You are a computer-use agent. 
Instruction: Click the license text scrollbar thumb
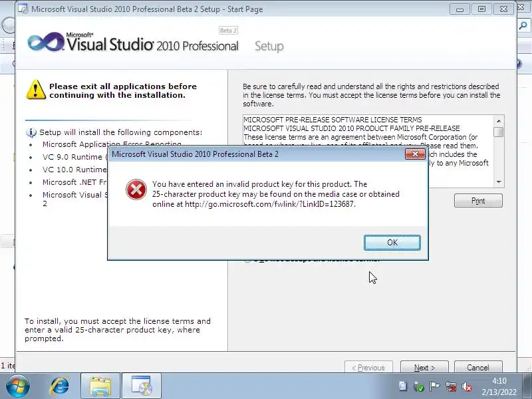[498, 132]
